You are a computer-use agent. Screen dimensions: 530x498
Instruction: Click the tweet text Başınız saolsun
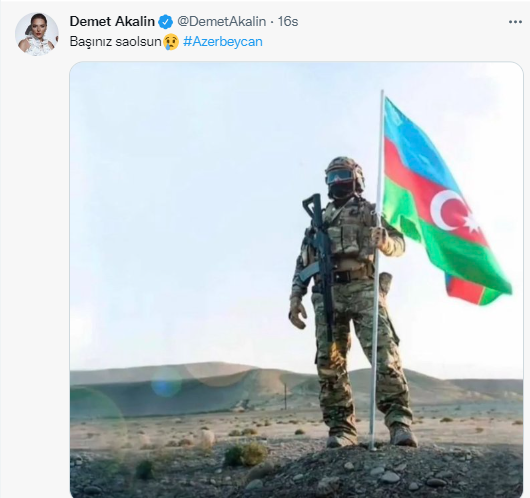click(x=116, y=42)
